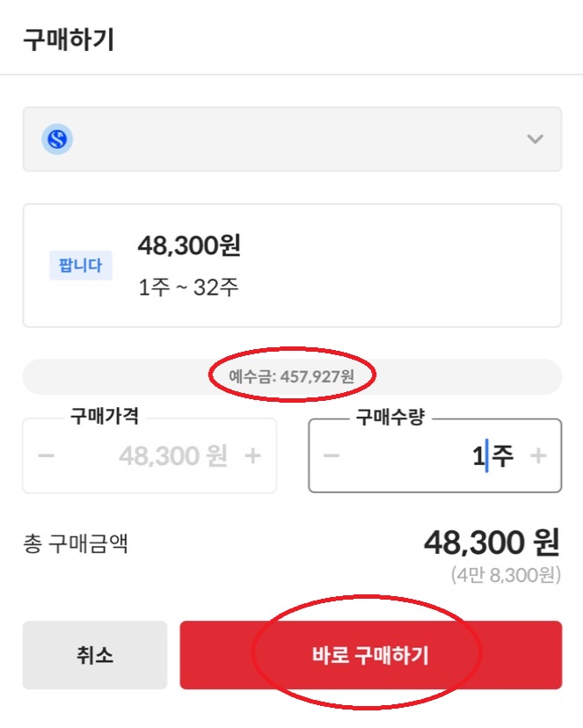Select the 팝니다 sell badge
The width and height of the screenshot is (583, 728).
(81, 266)
